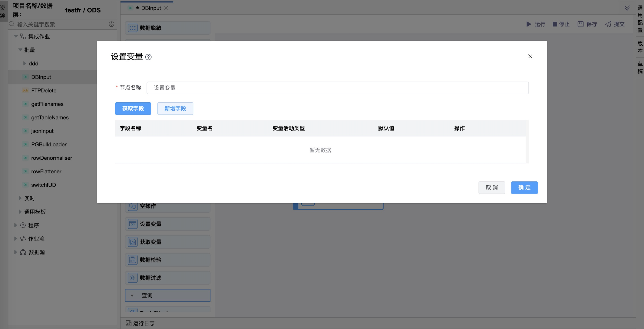Switch to the DBInput tab
This screenshot has width=644, height=329.
[x=151, y=8]
